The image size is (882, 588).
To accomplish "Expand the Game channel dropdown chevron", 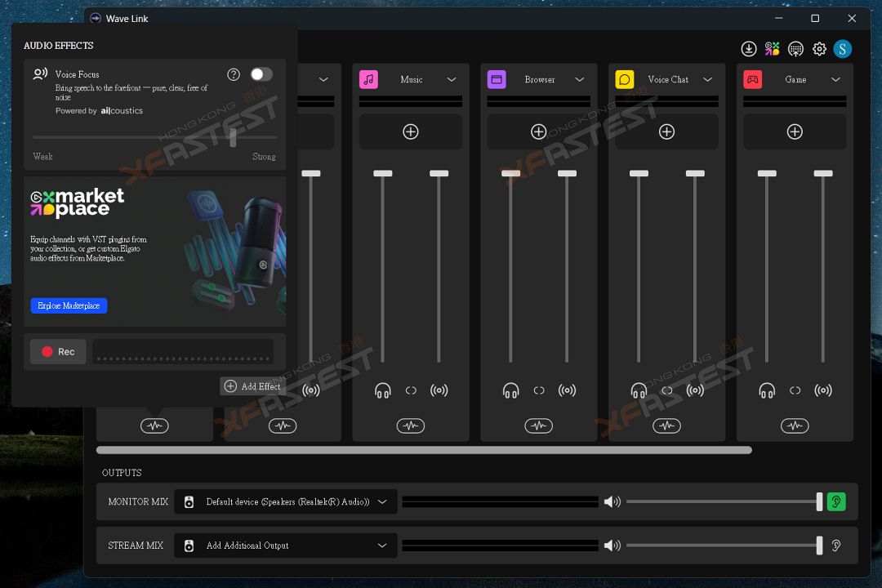I will click(835, 79).
